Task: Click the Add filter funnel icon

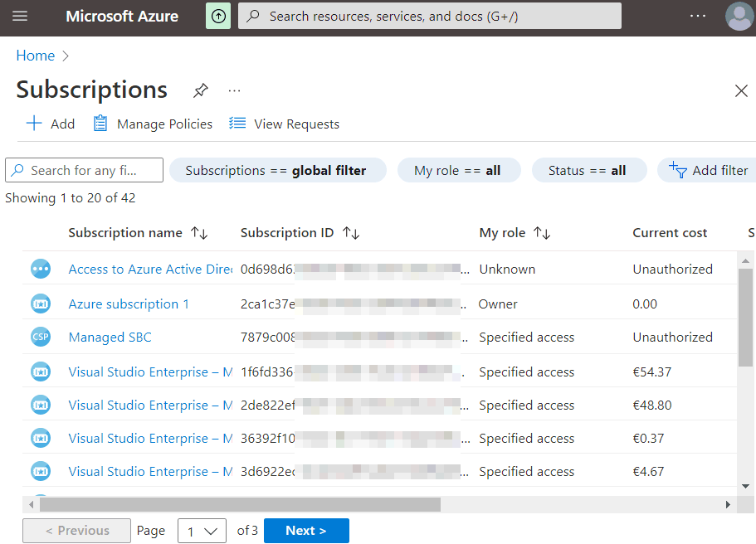Action: coord(677,170)
